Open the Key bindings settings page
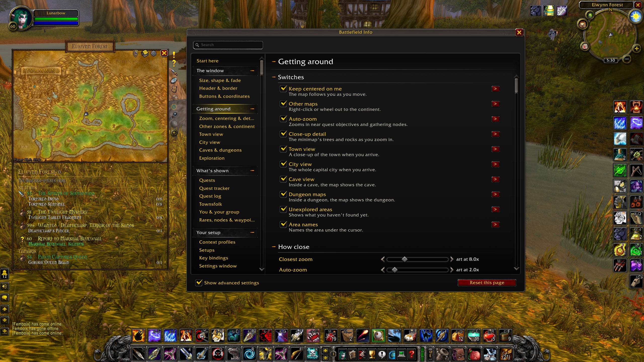Image resolution: width=644 pixels, height=362 pixels. pyautogui.click(x=214, y=258)
